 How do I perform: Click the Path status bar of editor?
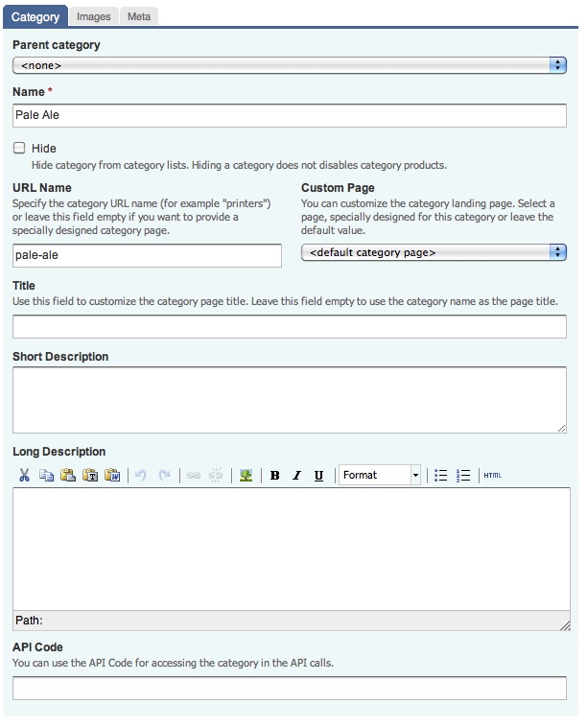click(x=292, y=621)
